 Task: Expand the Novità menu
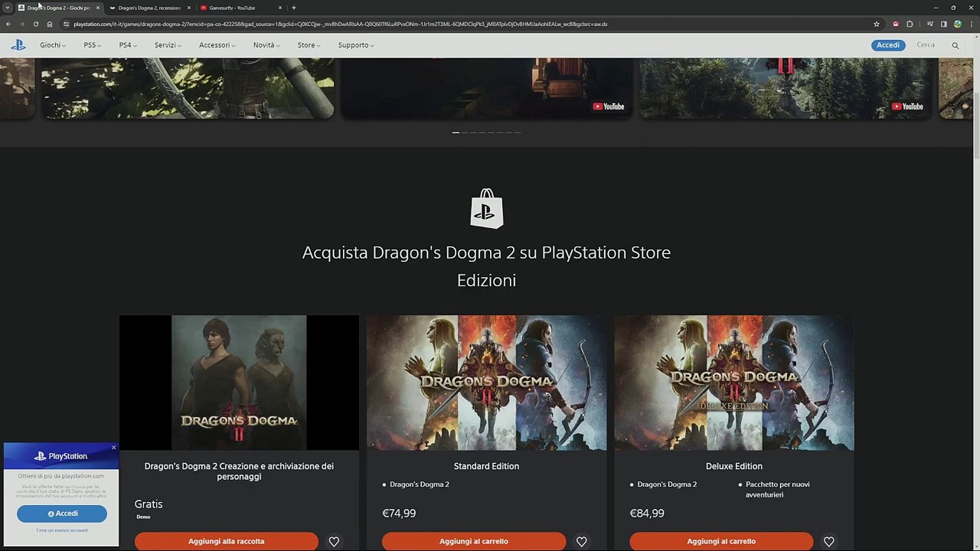tap(266, 45)
